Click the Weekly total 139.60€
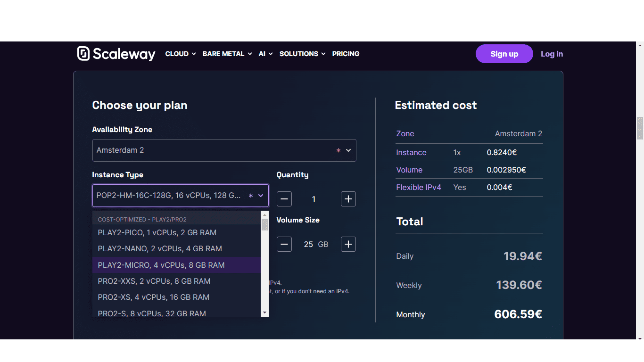 click(x=519, y=285)
